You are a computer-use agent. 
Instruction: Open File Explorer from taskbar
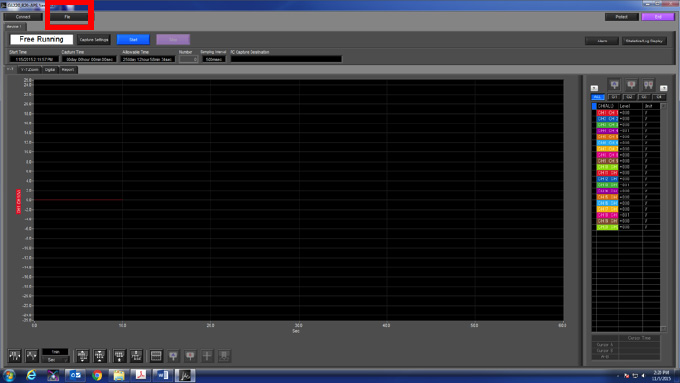119,376
